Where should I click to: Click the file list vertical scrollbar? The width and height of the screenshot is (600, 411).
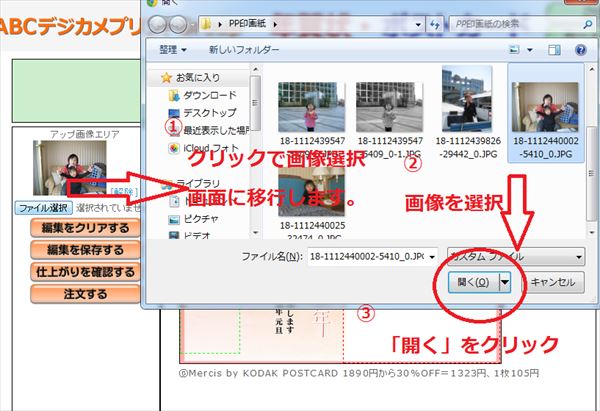tap(592, 172)
